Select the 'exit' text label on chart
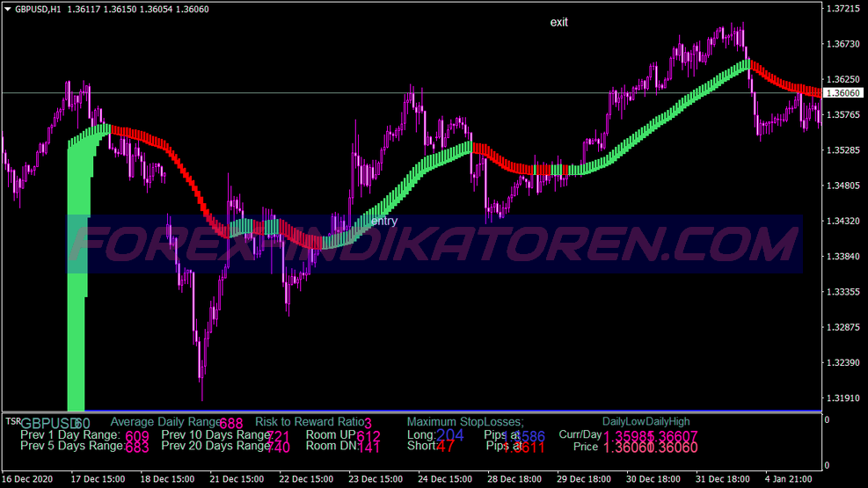Viewport: 868px width, 488px height. [x=558, y=22]
